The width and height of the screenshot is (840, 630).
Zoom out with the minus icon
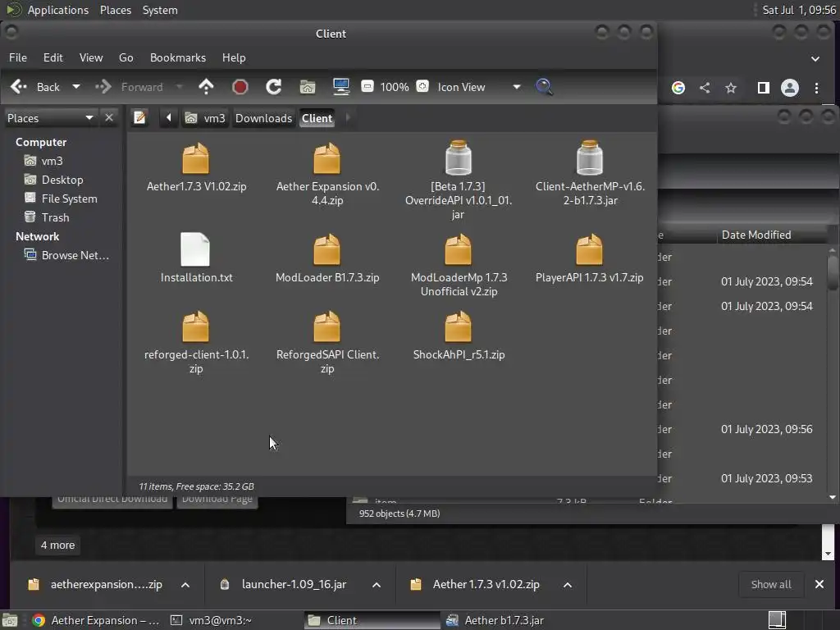[x=367, y=86]
